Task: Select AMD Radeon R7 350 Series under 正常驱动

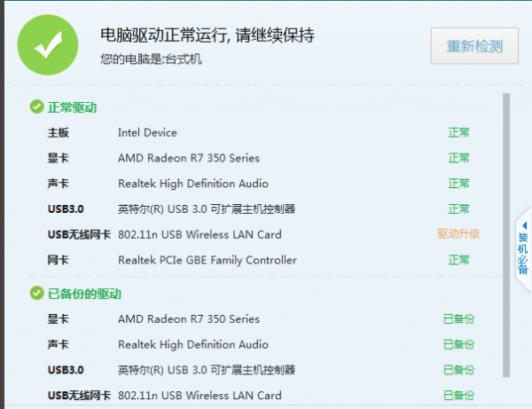Action: (189, 158)
